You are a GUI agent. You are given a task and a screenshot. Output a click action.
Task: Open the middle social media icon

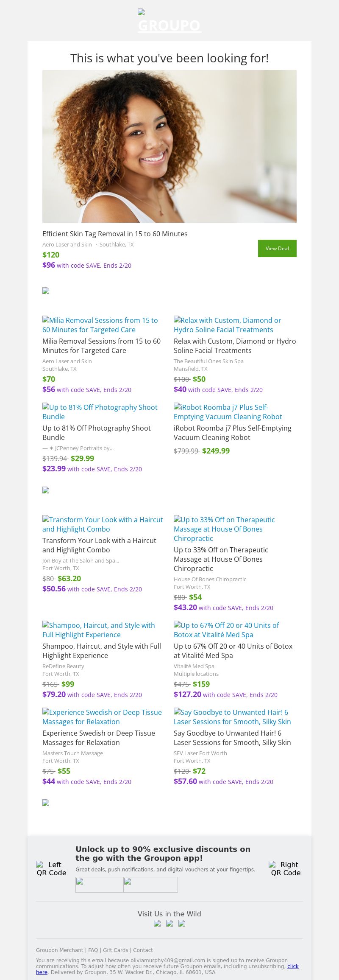coord(169,923)
